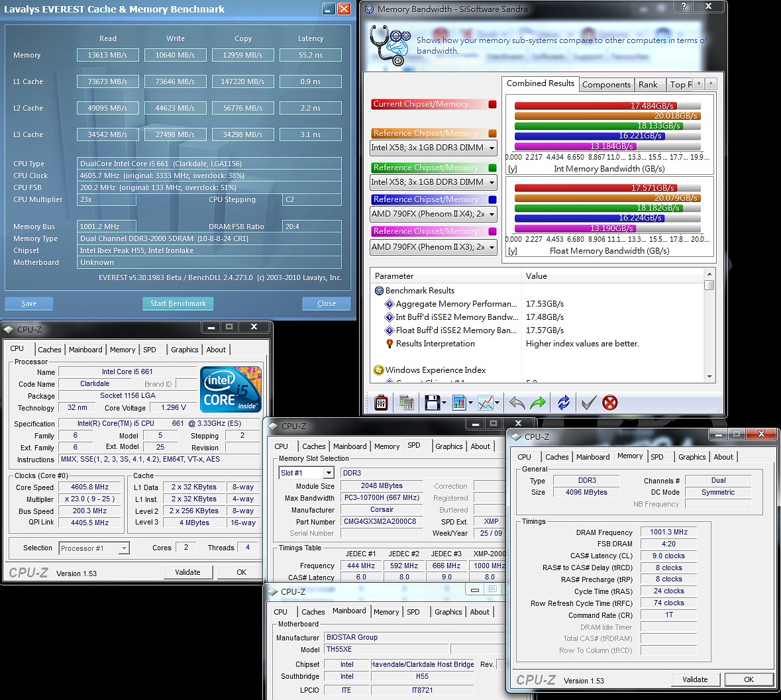
Task: Open the Slot #1 dropdown in the SPD window
Action: (x=329, y=472)
